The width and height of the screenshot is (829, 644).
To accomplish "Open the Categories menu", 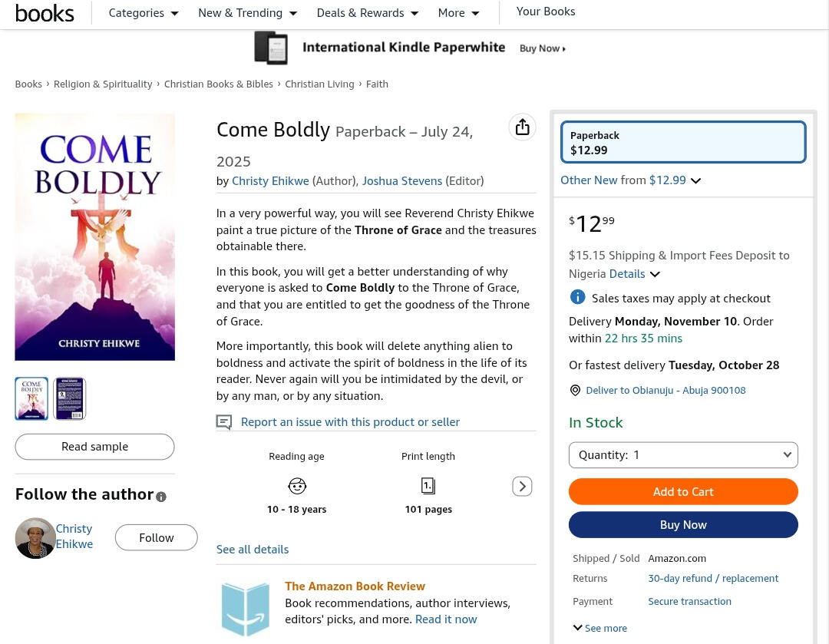I will (x=144, y=13).
